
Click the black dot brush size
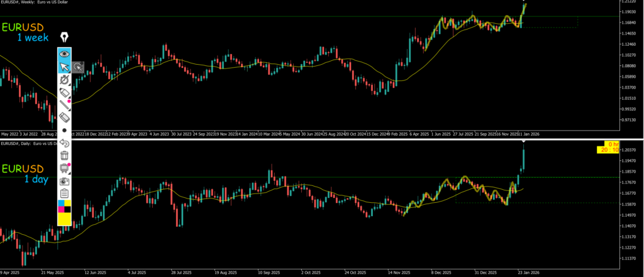(64, 130)
